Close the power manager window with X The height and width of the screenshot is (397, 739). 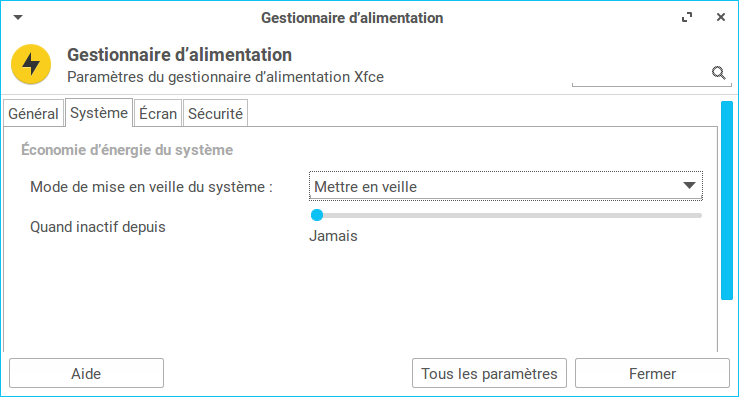(x=721, y=17)
